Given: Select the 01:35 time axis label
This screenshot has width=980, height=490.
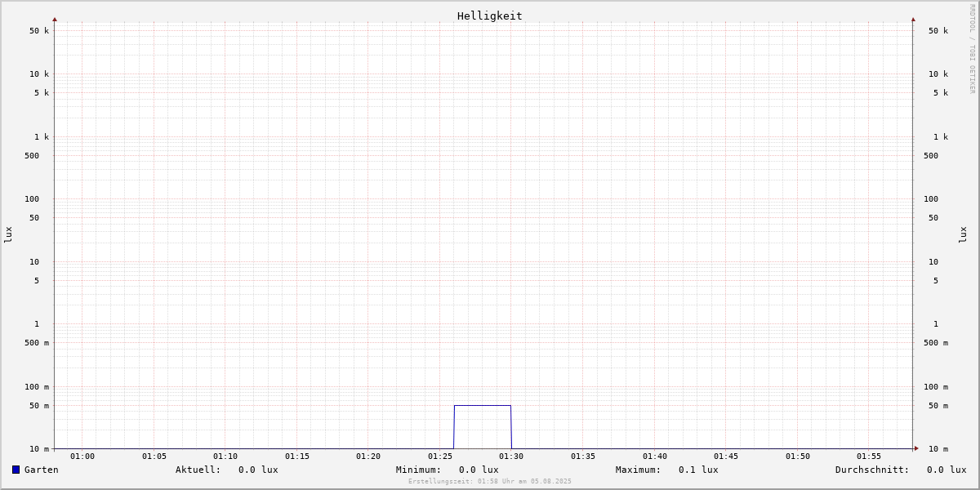Looking at the screenshot, I should coord(583,457).
